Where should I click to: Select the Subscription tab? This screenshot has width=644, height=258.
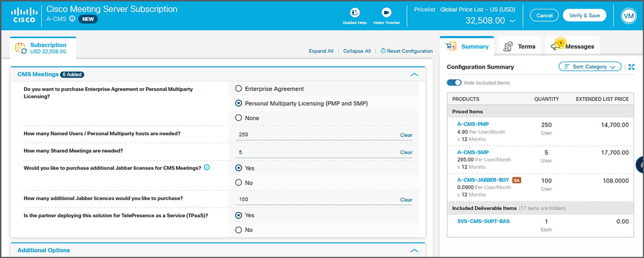43,48
